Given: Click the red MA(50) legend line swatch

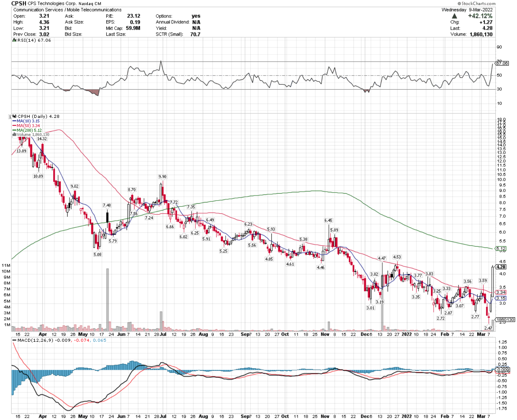Looking at the screenshot, I should click(x=14, y=126).
